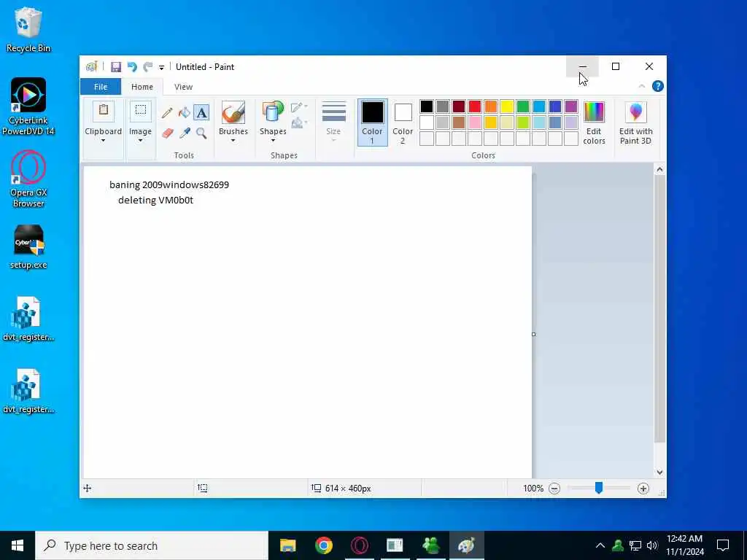Click the vertical scrollbar down arrow
Image resolution: width=747 pixels, height=560 pixels.
pos(659,472)
